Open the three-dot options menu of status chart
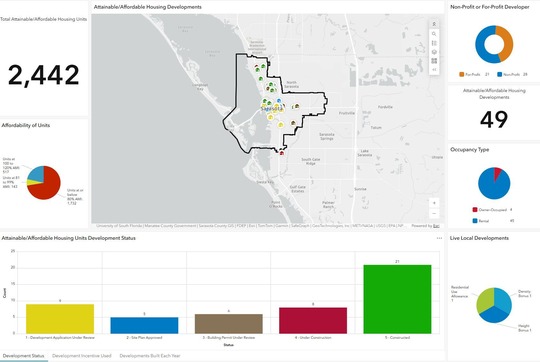This screenshot has height=362, width=540. [439, 238]
